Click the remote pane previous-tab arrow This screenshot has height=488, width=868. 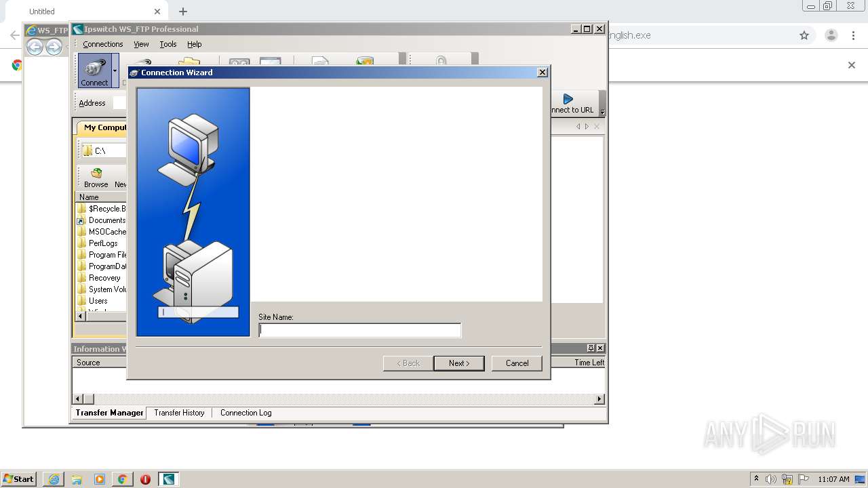(x=578, y=127)
